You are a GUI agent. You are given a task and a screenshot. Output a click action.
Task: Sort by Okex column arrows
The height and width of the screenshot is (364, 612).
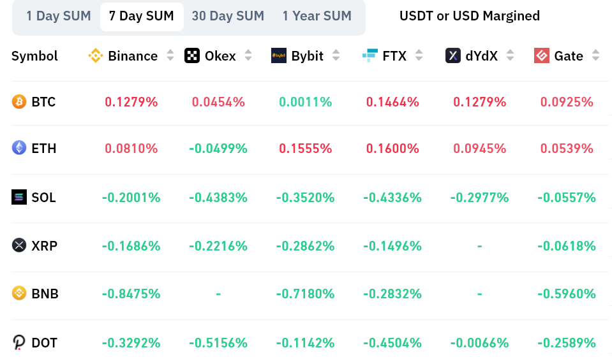(x=248, y=56)
